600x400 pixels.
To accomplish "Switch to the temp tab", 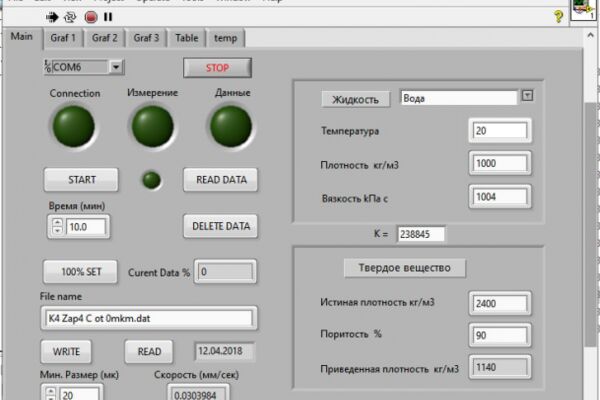I will point(225,38).
